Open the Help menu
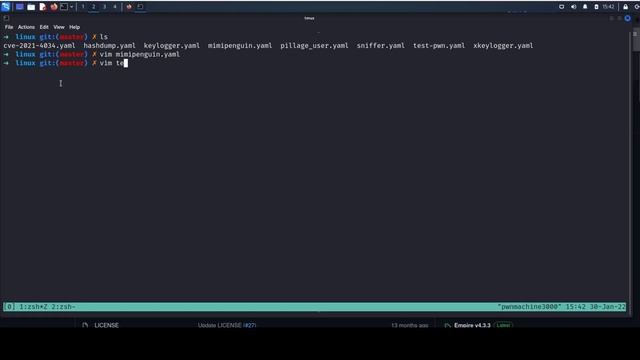640x360 pixels. (x=74, y=27)
